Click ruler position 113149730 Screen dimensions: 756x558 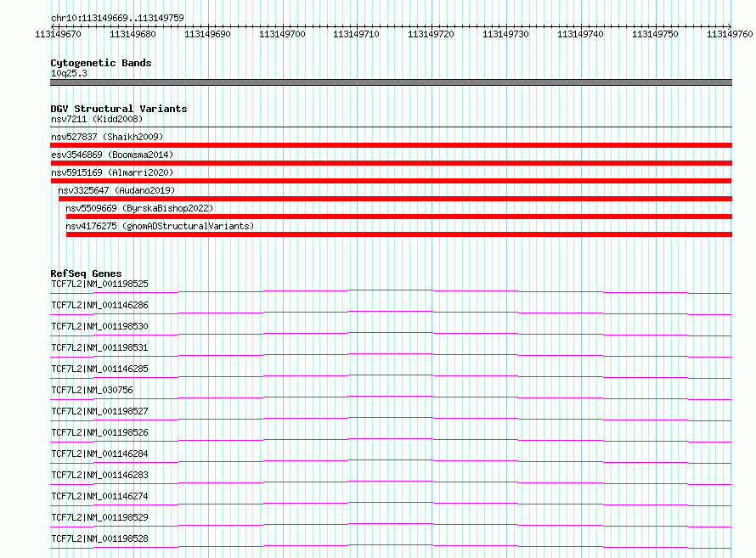click(505, 34)
